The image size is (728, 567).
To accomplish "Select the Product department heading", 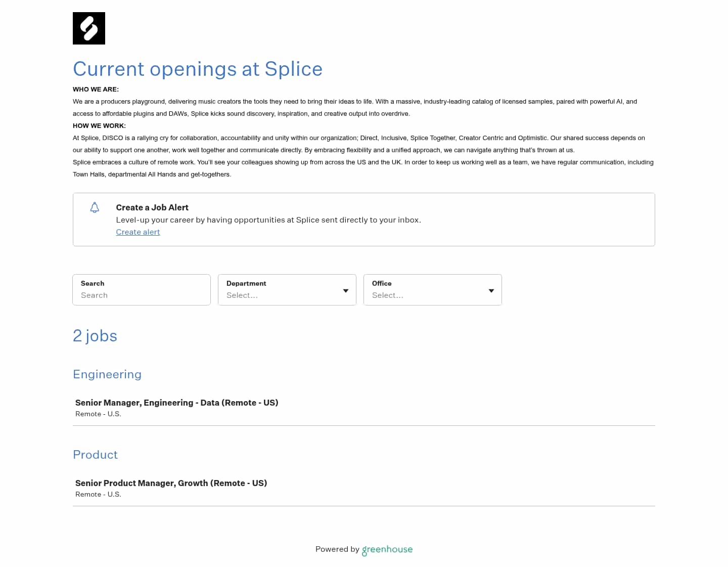I will [96, 455].
